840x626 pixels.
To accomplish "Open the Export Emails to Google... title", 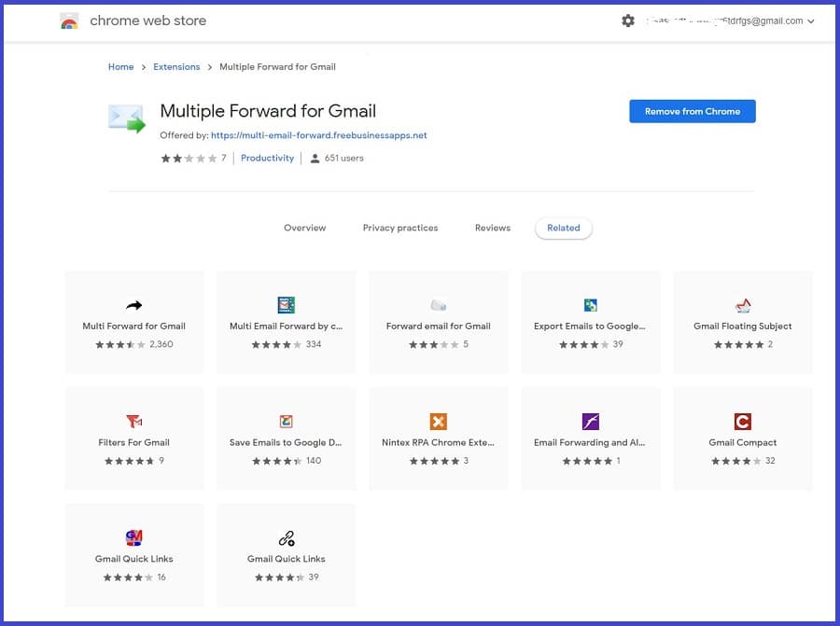I will pyautogui.click(x=589, y=327).
